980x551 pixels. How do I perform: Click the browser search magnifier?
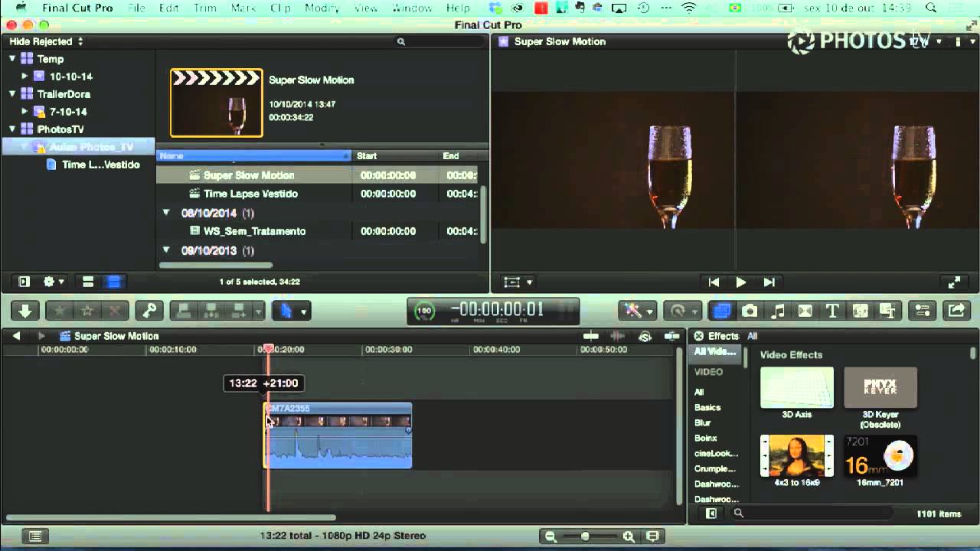point(400,41)
